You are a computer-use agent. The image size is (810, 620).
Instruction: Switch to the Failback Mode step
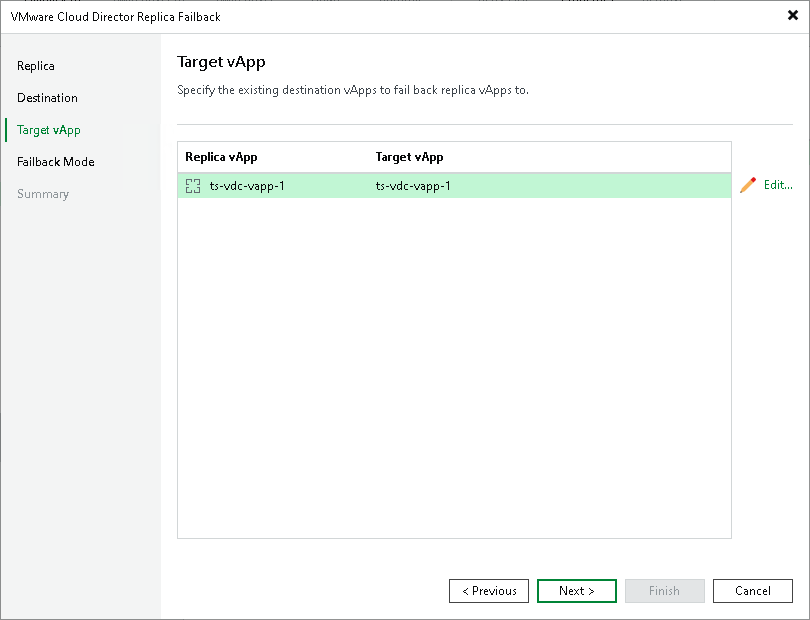[56, 162]
